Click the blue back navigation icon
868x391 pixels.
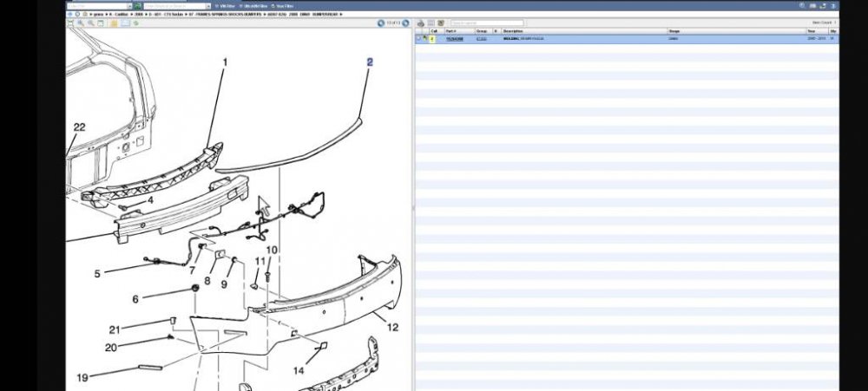point(71,15)
